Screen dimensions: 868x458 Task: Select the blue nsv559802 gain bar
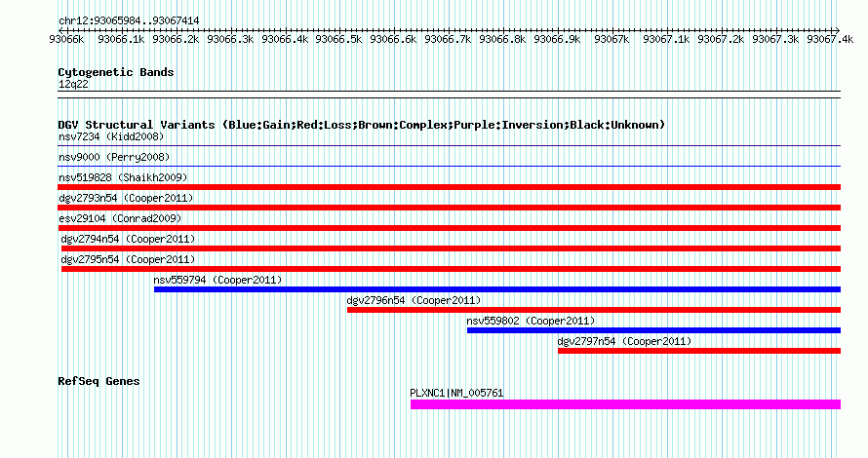coord(653,330)
